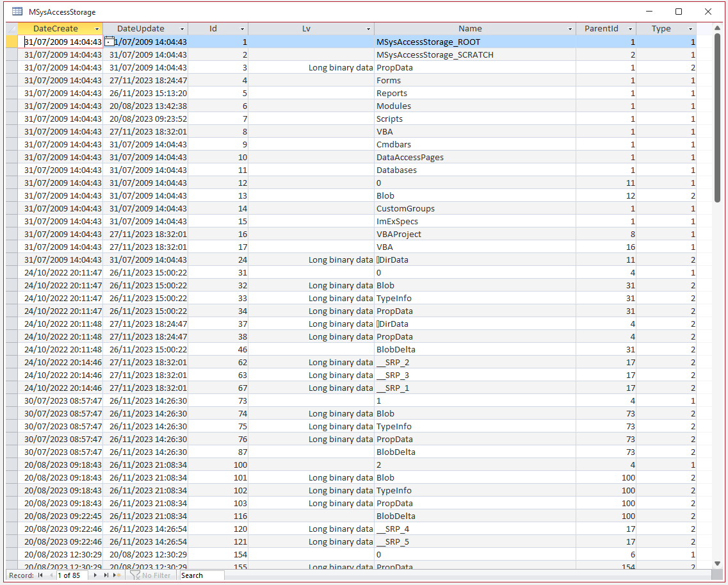Select row selector for MSysAccessStorage_ROOT record
The height and width of the screenshot is (585, 728).
[12, 42]
